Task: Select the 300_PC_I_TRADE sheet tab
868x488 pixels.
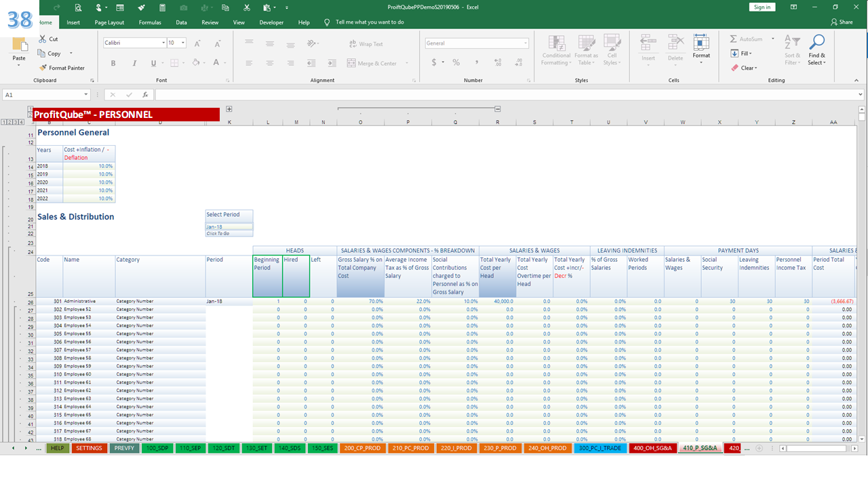Action: 600,448
